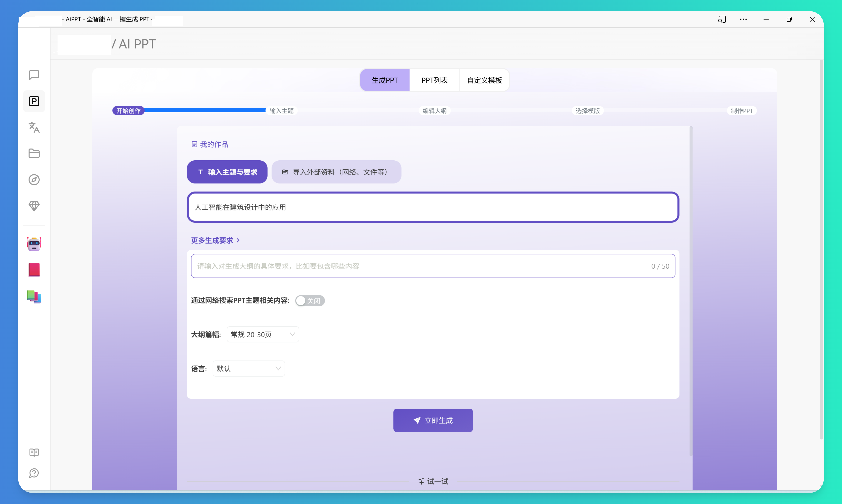Select the PPT icon in sidebar
842x504 pixels.
[34, 101]
